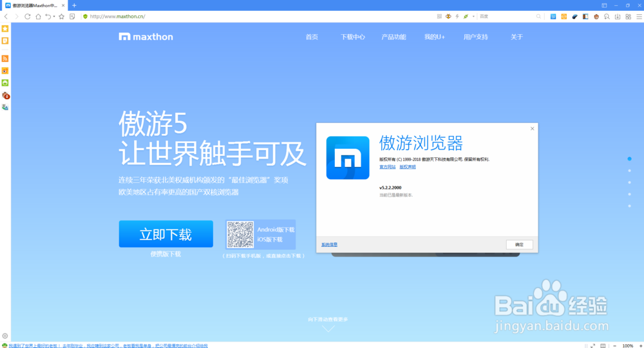Open Favorites star in the sidebar
Image resolution: width=644 pixels, height=348 pixels.
click(x=5, y=29)
